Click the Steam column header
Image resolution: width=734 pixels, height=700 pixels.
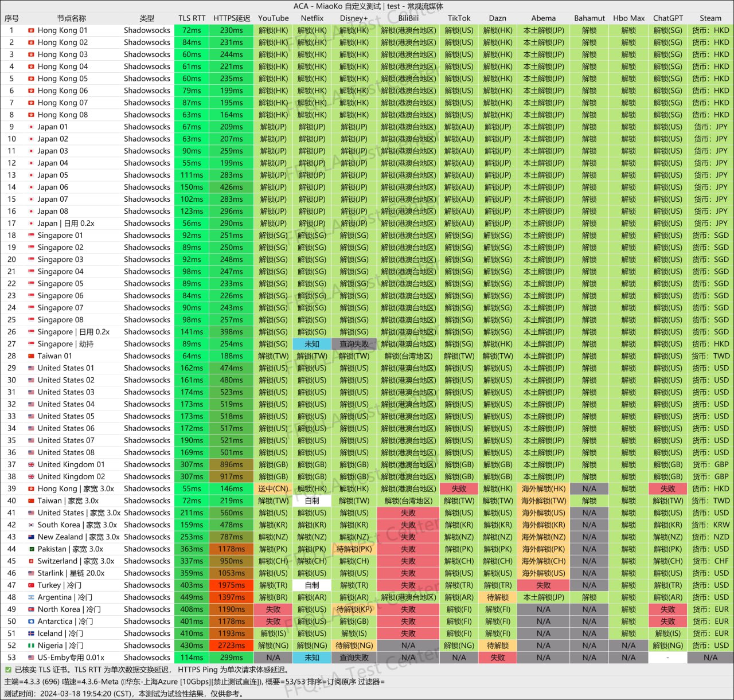[710, 18]
